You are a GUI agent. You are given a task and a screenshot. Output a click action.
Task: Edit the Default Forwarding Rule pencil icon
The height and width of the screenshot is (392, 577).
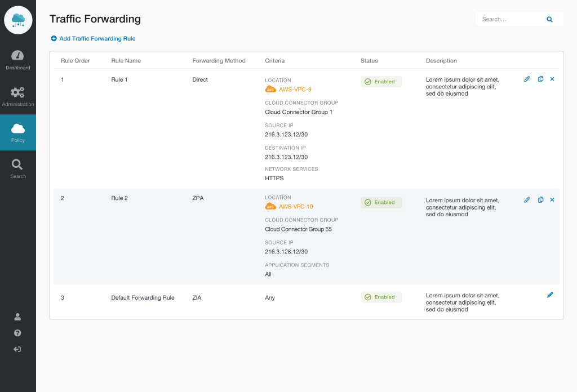[551, 295]
